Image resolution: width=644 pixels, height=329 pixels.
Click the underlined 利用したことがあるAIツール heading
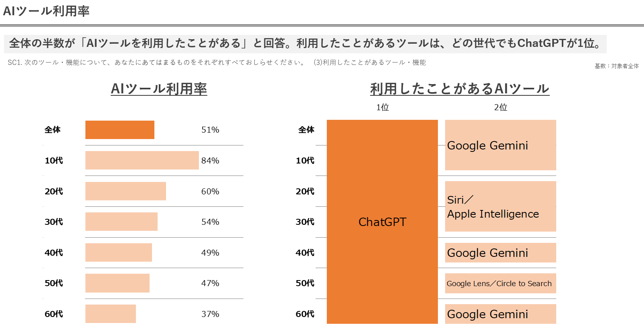[x=460, y=89]
